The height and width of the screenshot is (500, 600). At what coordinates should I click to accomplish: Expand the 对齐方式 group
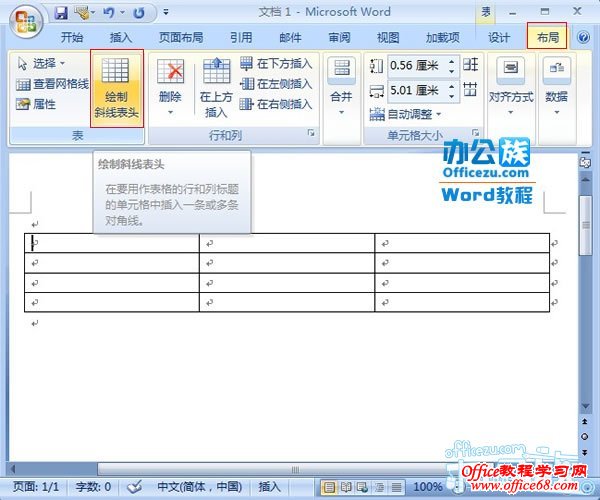(x=510, y=87)
